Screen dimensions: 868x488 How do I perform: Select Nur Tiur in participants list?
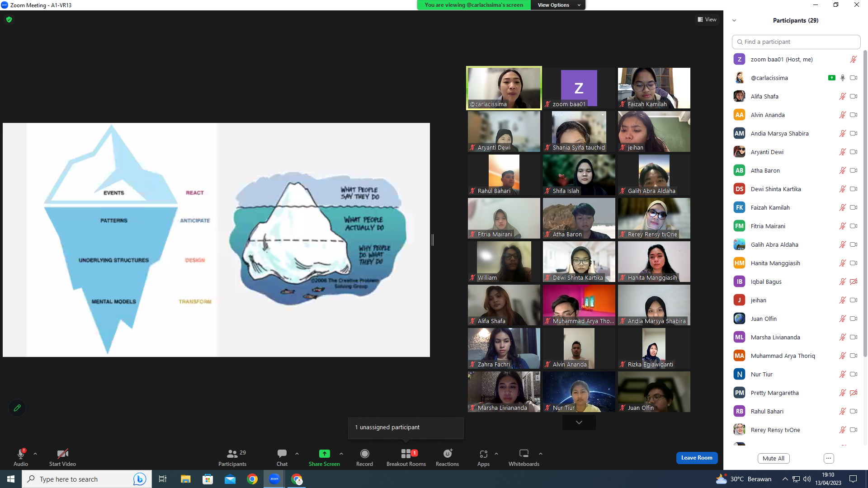[x=796, y=374]
